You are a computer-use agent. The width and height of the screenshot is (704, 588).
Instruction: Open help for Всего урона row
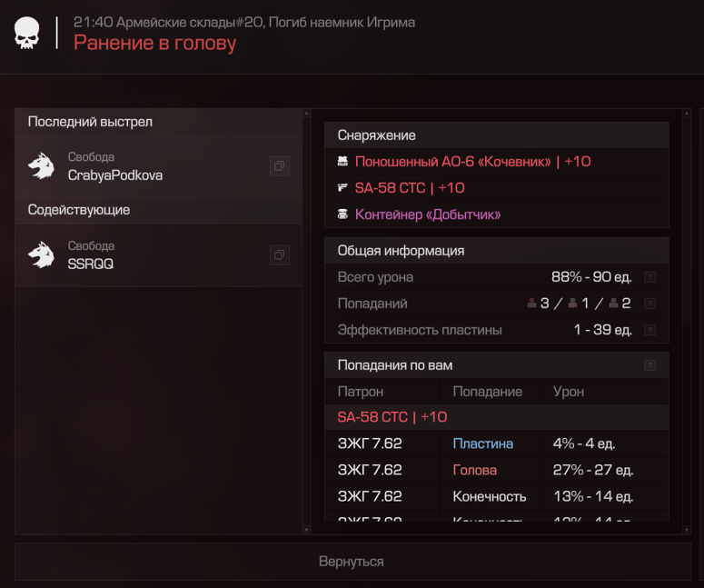(649, 277)
